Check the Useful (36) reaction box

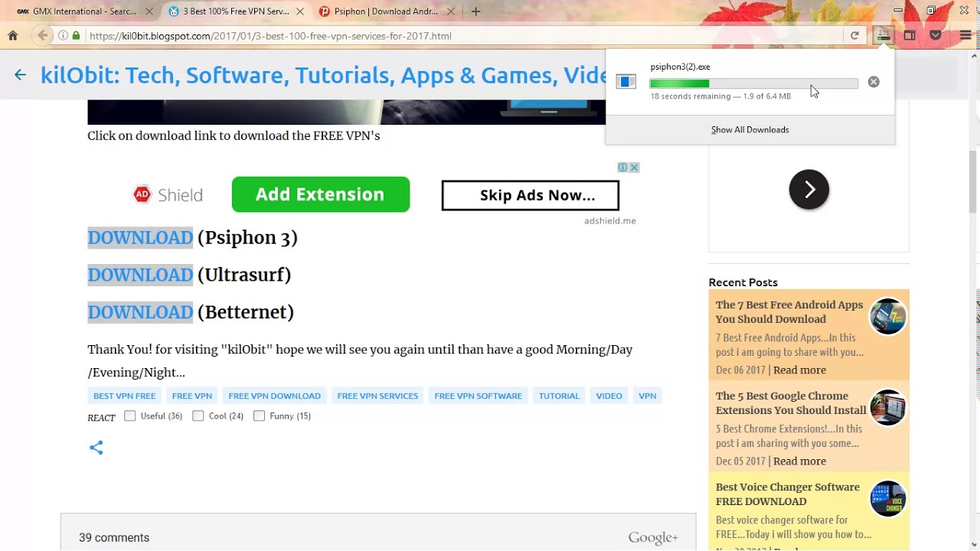(130, 416)
